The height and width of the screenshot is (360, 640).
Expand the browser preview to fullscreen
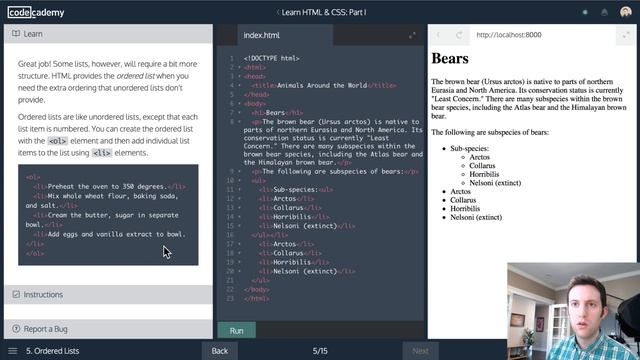coord(625,36)
